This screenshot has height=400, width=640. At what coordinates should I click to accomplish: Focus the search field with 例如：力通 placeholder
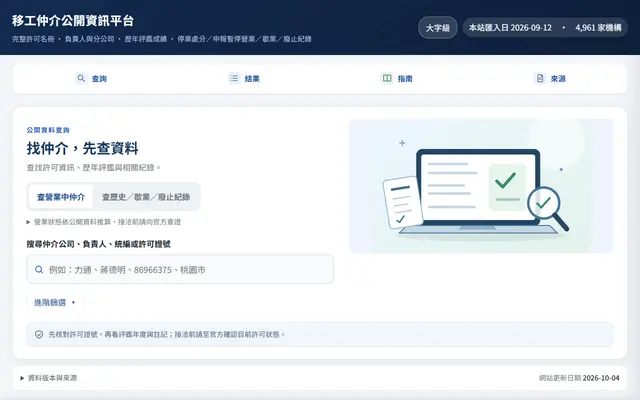[180, 269]
